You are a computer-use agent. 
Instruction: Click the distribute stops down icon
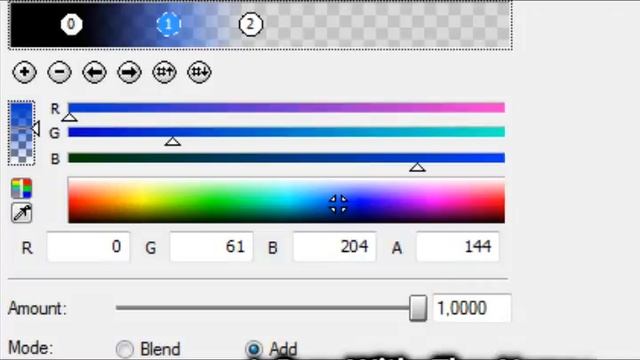199,72
